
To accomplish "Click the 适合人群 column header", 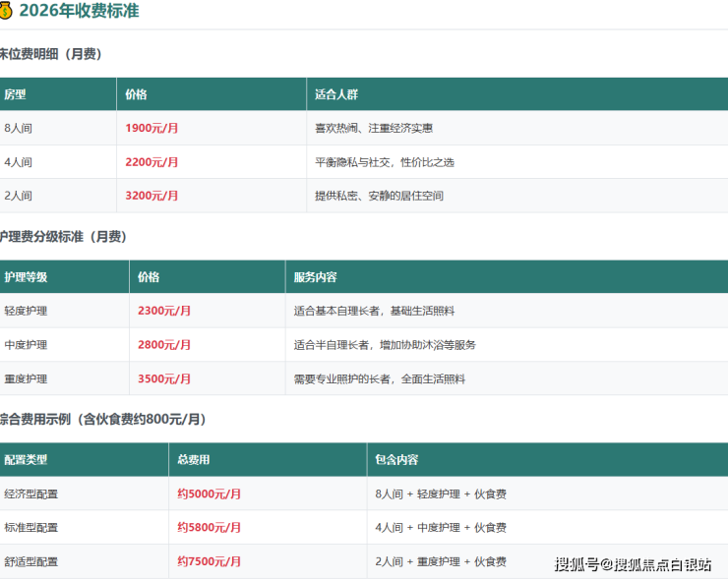I will click(337, 94).
